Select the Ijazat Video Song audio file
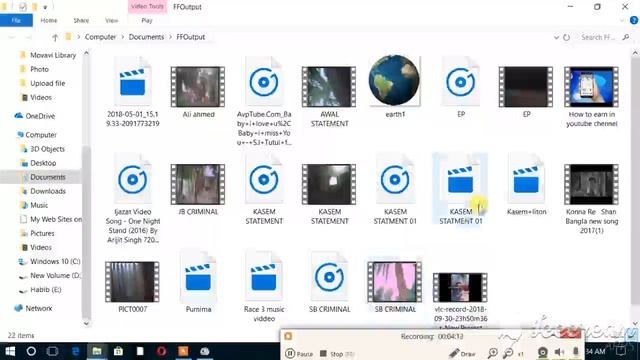The width and height of the screenshot is (640, 360). point(133,179)
